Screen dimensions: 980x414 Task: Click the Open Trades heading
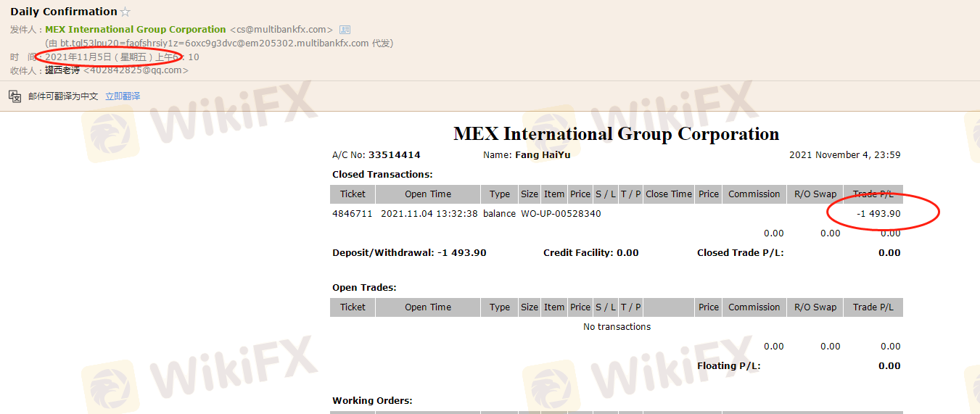tap(364, 288)
